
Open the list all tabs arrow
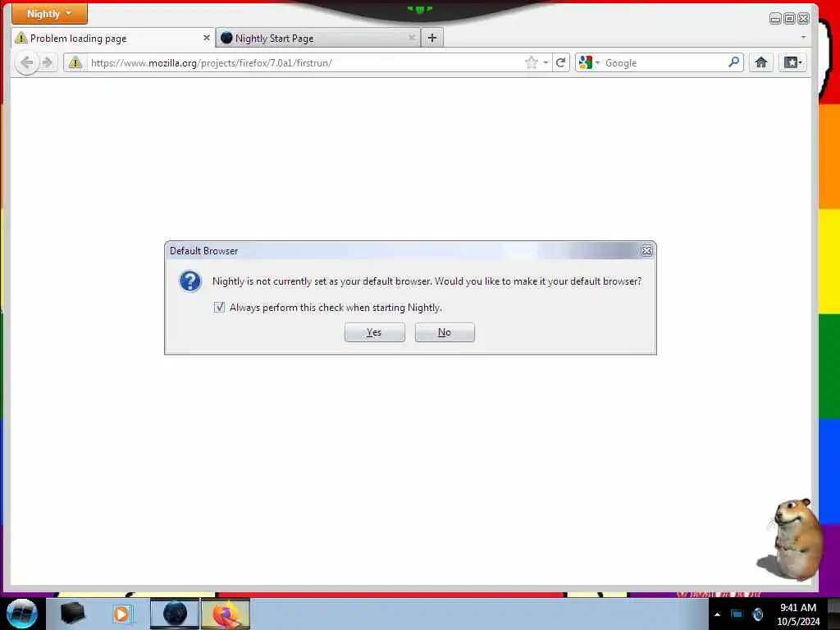click(803, 38)
